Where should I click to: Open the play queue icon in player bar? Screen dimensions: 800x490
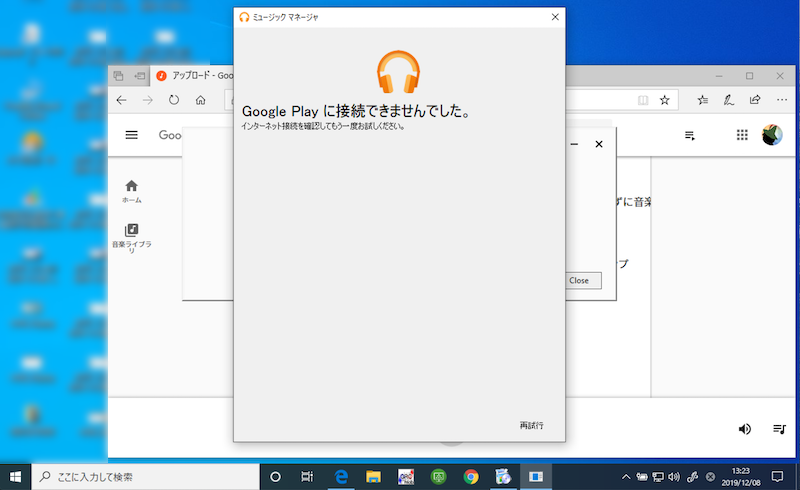tap(779, 429)
